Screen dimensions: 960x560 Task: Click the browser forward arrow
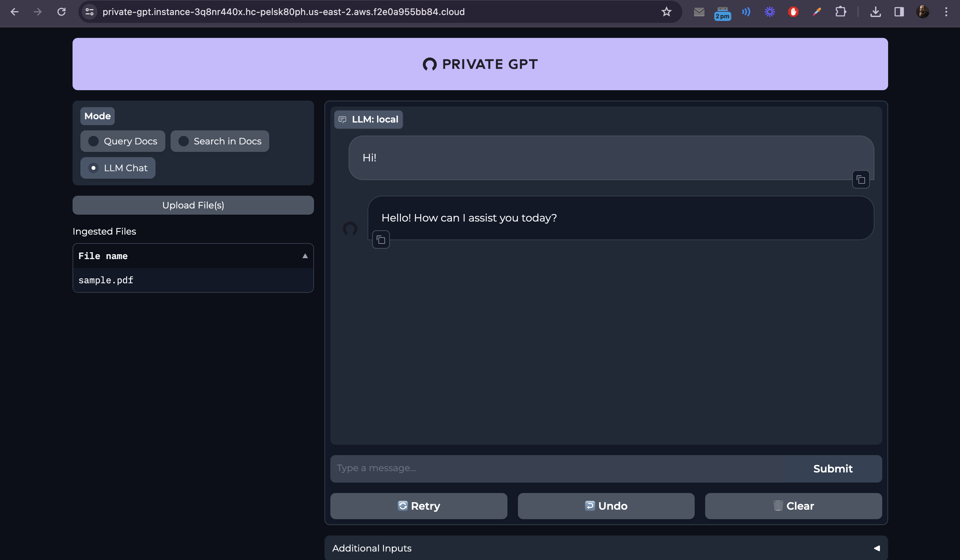(x=38, y=12)
